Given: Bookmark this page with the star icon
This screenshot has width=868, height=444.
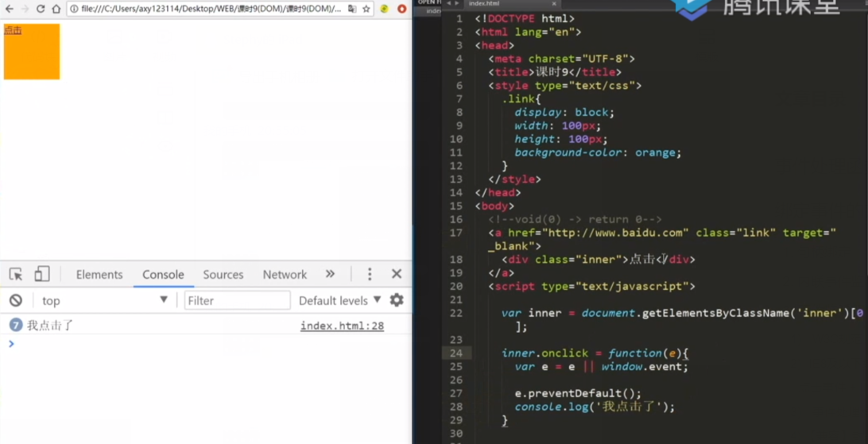Looking at the screenshot, I should click(366, 9).
